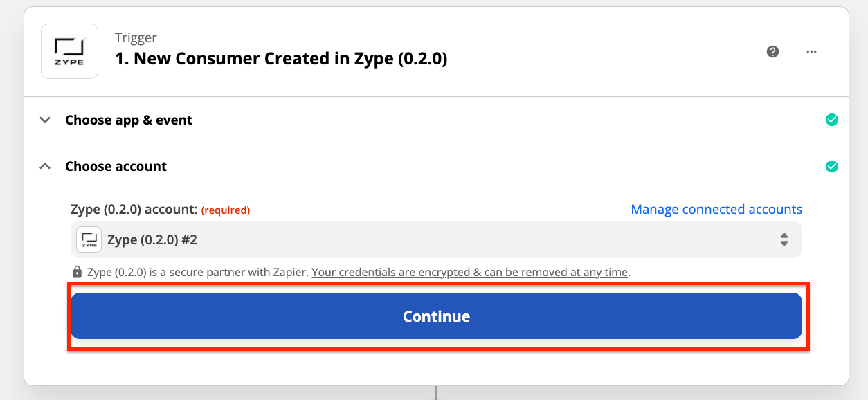Click the large Zype app logo

point(69,51)
